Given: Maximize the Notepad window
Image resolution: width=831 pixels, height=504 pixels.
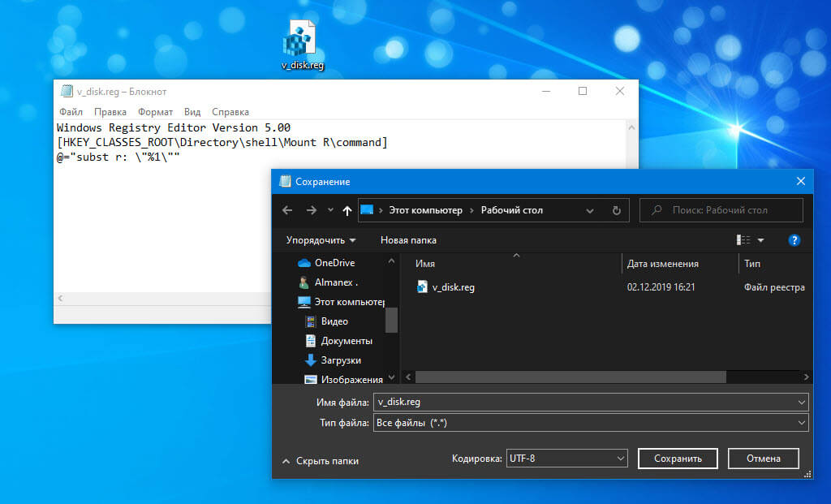Looking at the screenshot, I should pyautogui.click(x=583, y=91).
